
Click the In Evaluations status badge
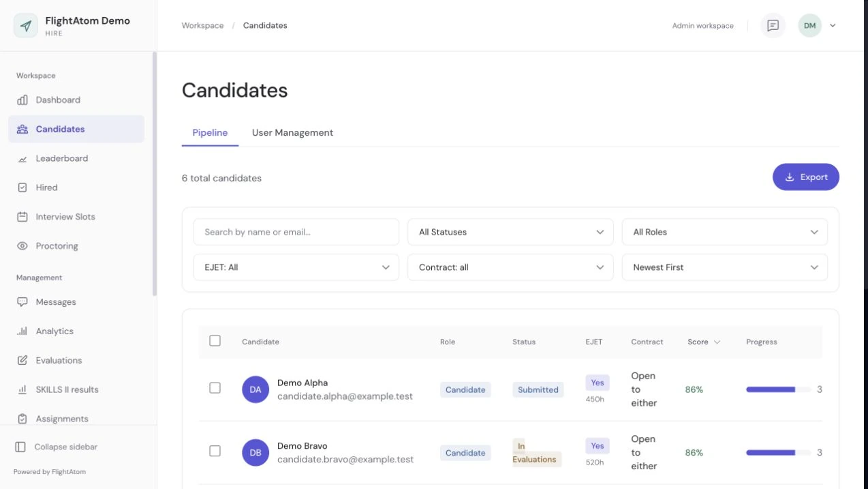(537, 453)
